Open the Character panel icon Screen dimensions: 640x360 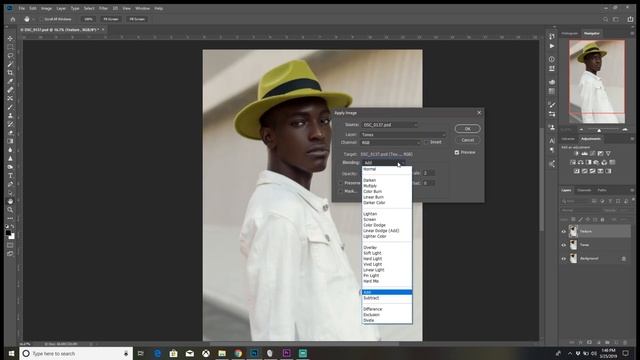pos(552,140)
